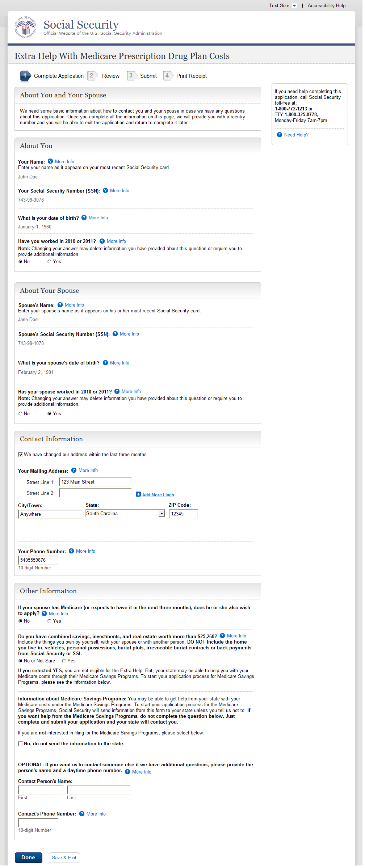The width and height of the screenshot is (365, 868).
Task: Click help icon next to your SSN
Action: click(x=105, y=190)
